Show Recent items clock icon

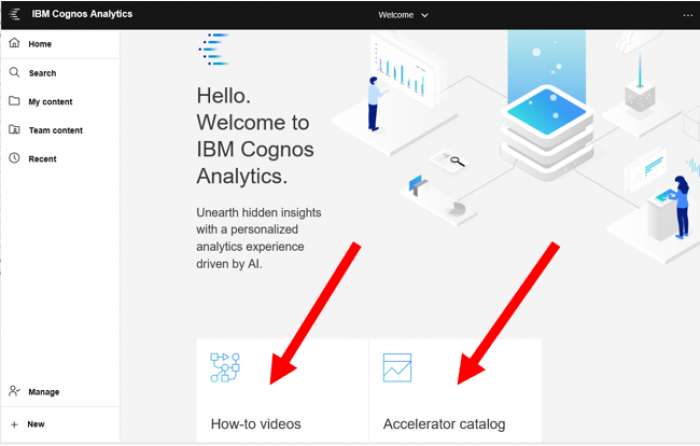click(14, 158)
